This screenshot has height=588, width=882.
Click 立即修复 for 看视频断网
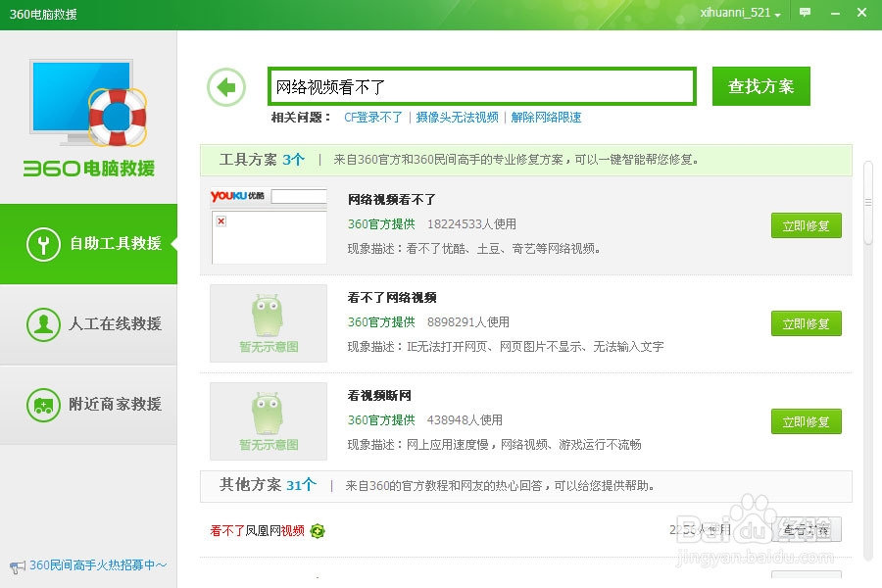pos(806,421)
